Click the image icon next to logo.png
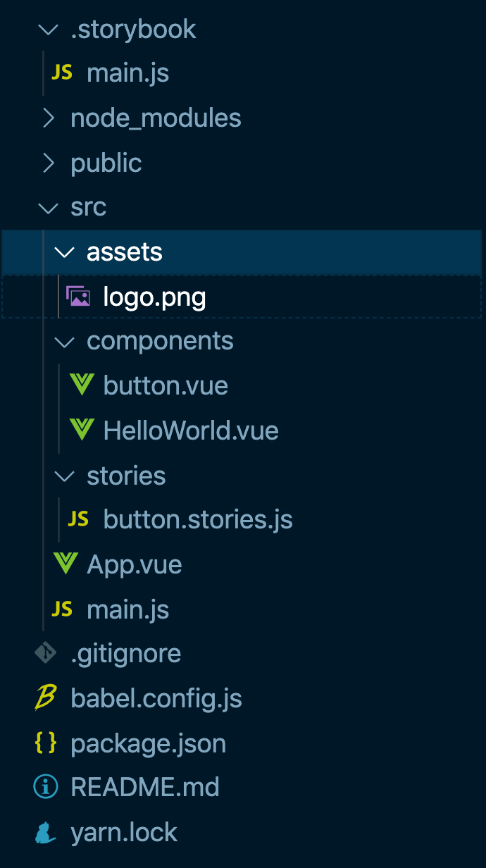 pyautogui.click(x=78, y=297)
